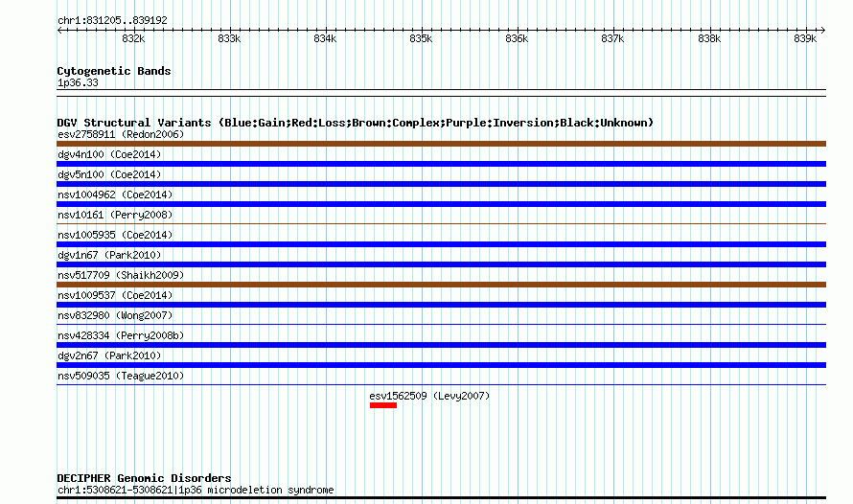Select the blue nsv1009537 gain bar

(441, 305)
